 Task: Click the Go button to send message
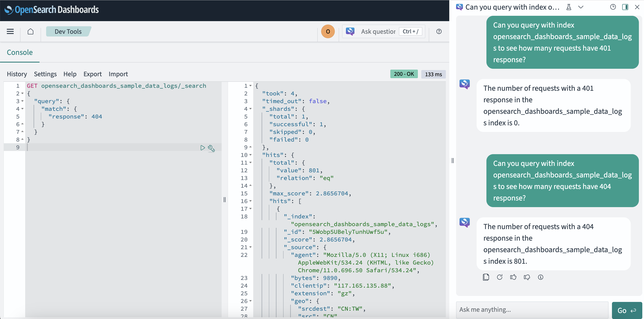point(626,310)
